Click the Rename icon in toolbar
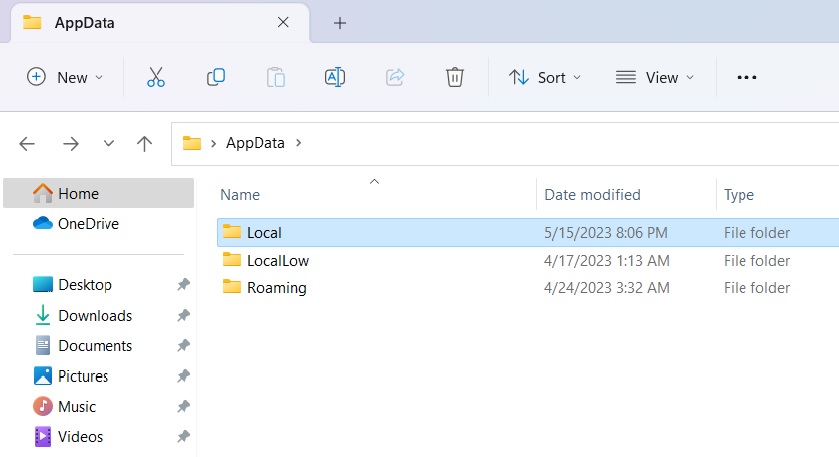 click(335, 77)
